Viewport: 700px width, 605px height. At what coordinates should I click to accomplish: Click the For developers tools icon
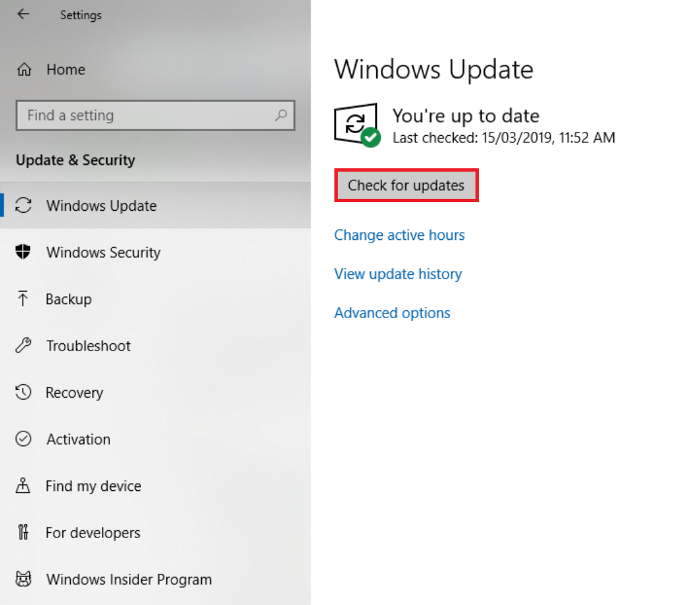24,533
